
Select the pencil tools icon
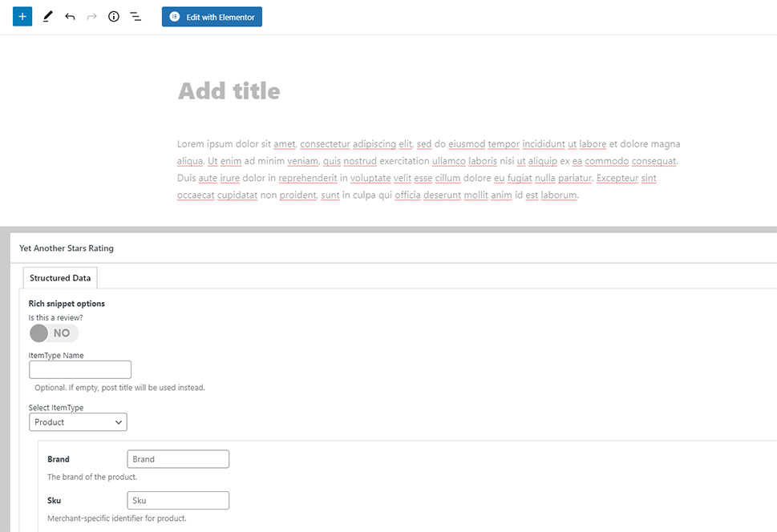47,16
